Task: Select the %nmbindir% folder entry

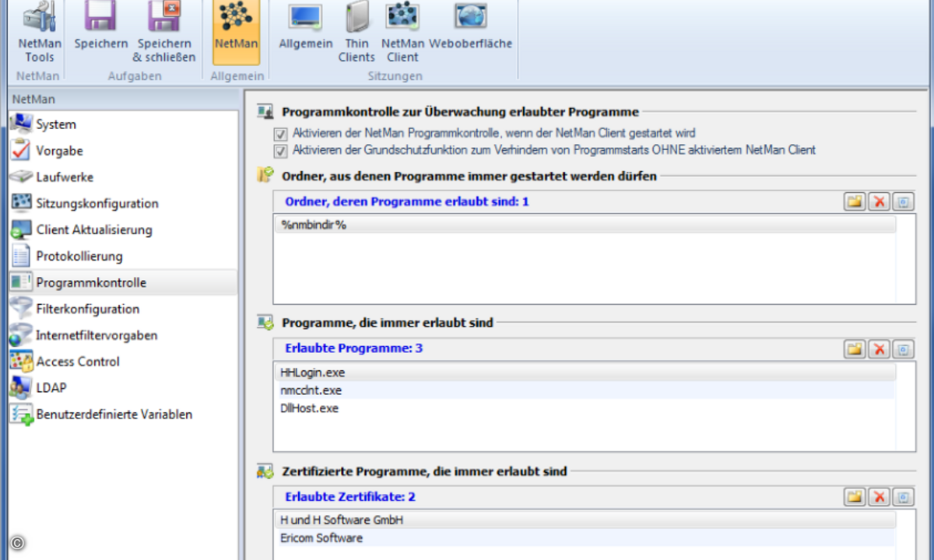Action: (585, 225)
